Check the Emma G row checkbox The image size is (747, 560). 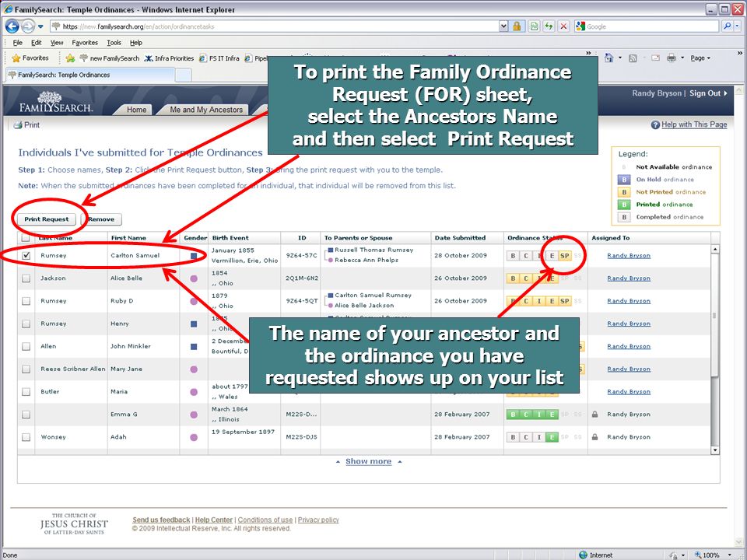point(26,415)
